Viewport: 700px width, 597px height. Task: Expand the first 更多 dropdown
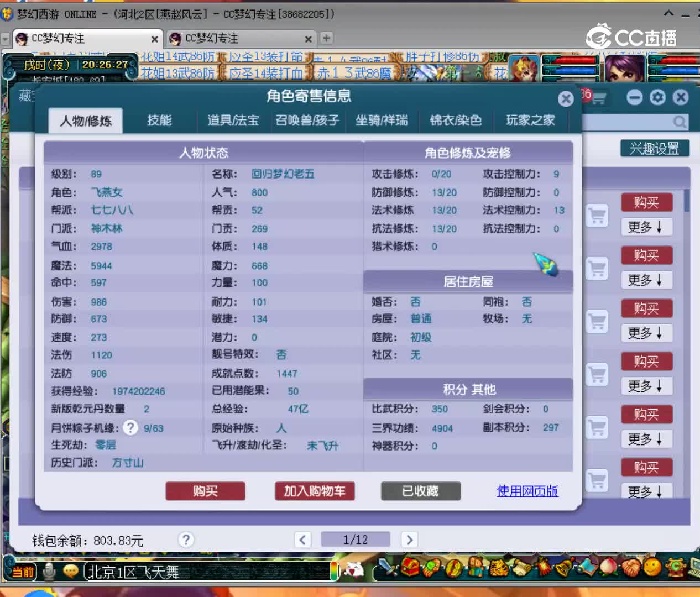646,227
